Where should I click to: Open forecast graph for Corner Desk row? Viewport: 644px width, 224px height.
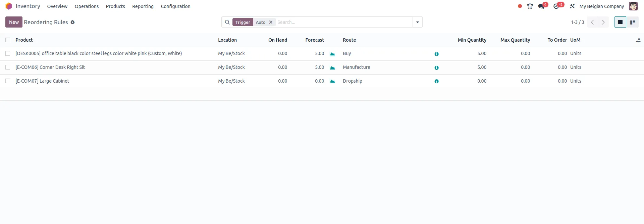[332, 68]
